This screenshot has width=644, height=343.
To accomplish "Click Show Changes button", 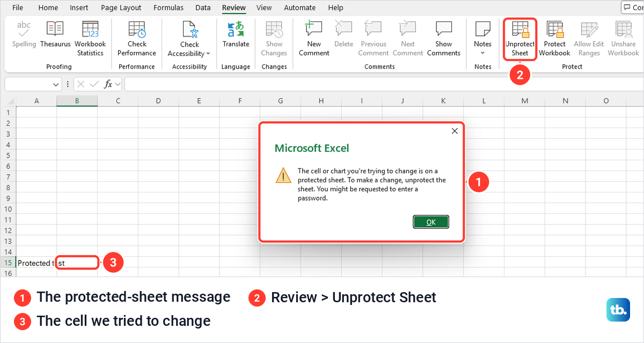I will (274, 39).
